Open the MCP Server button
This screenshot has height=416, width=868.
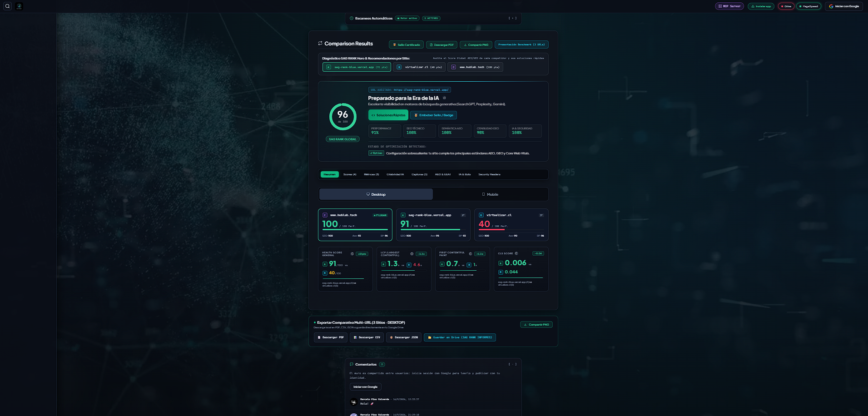(729, 6)
